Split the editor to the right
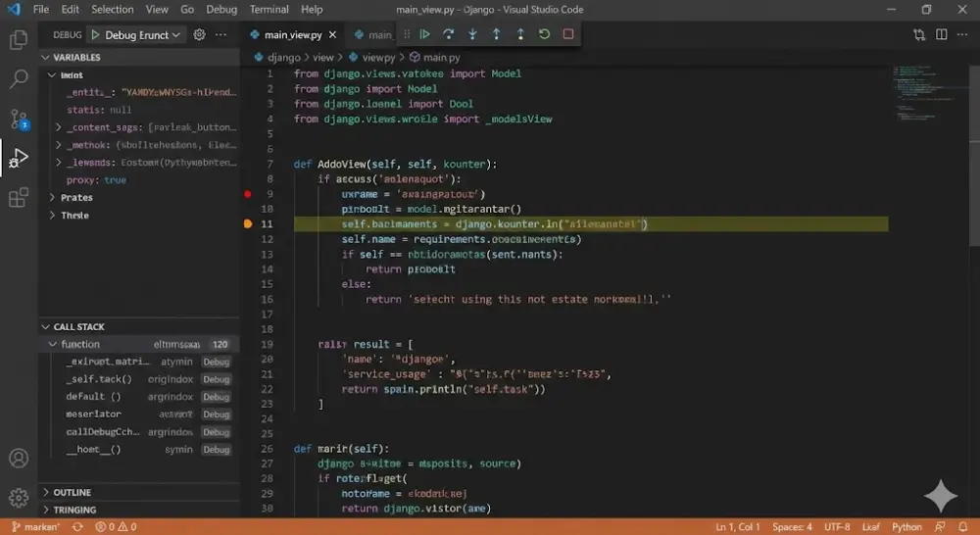 pos(941,35)
